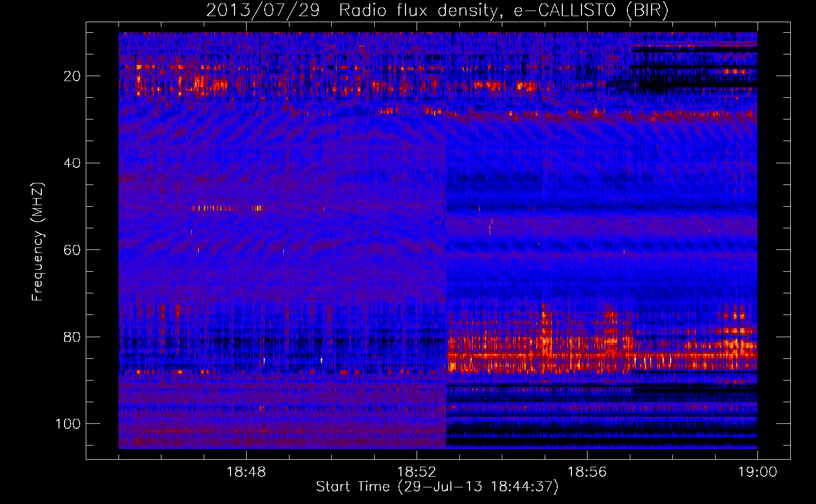Click the 19:00 time tick label
Viewport: 816px width, 504px height.
757,472
